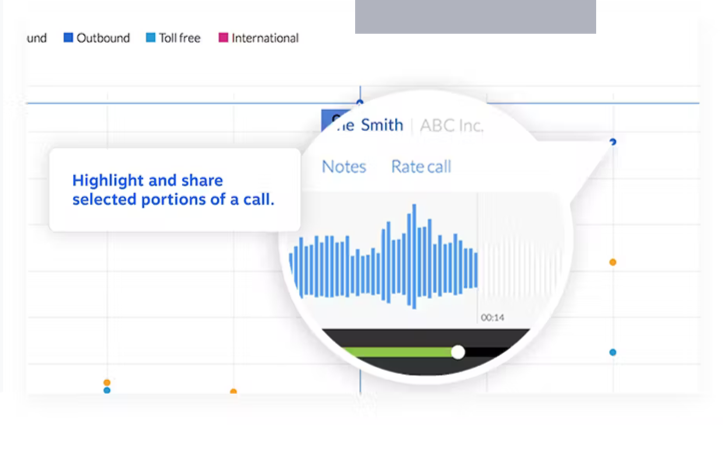
Task: Toggle the International series label
Action: (265, 38)
